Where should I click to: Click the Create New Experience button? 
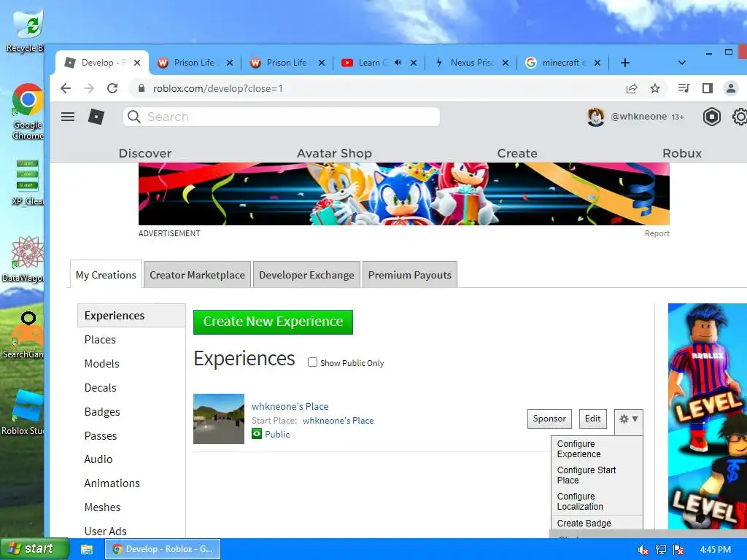point(273,322)
